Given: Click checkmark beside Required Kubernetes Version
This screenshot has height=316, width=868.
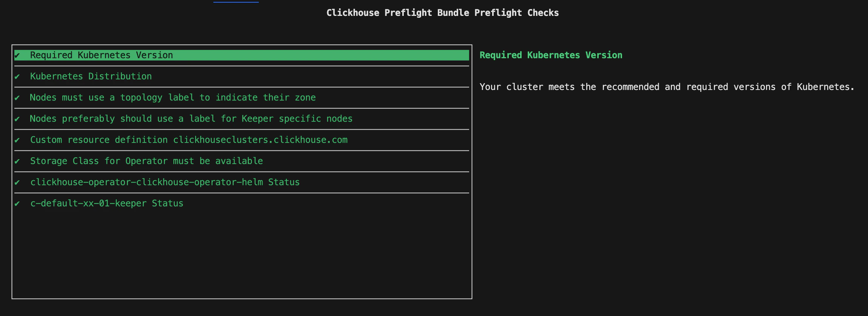Looking at the screenshot, I should (17, 56).
